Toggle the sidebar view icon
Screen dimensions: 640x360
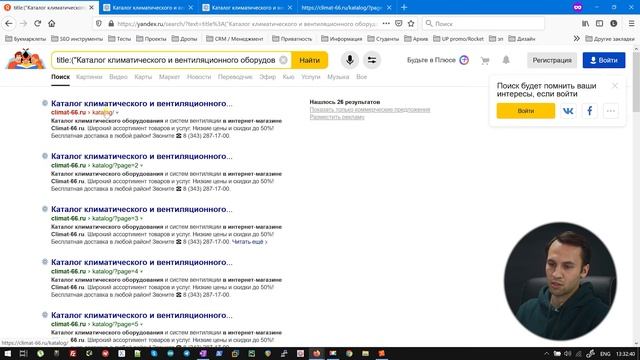pos(599,24)
